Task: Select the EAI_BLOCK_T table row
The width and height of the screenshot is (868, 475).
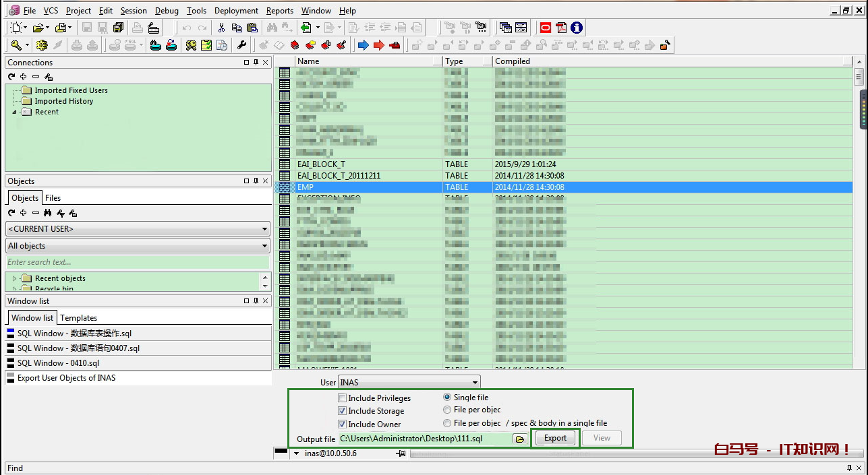Action: tap(321, 164)
